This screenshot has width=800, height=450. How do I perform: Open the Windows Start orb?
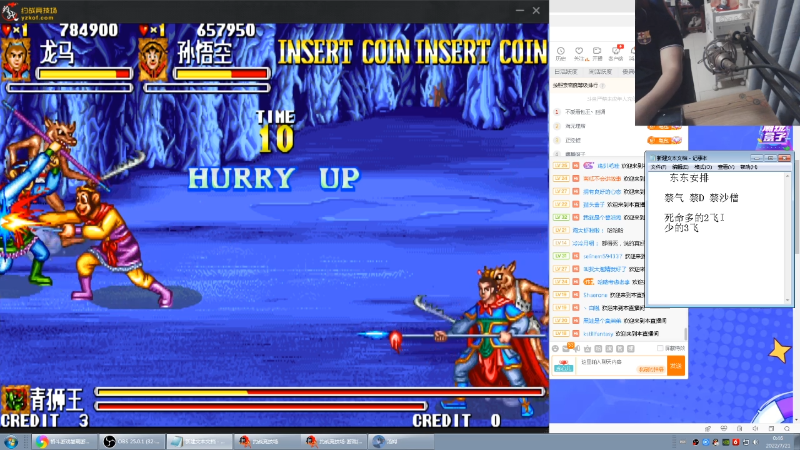click(x=11, y=441)
